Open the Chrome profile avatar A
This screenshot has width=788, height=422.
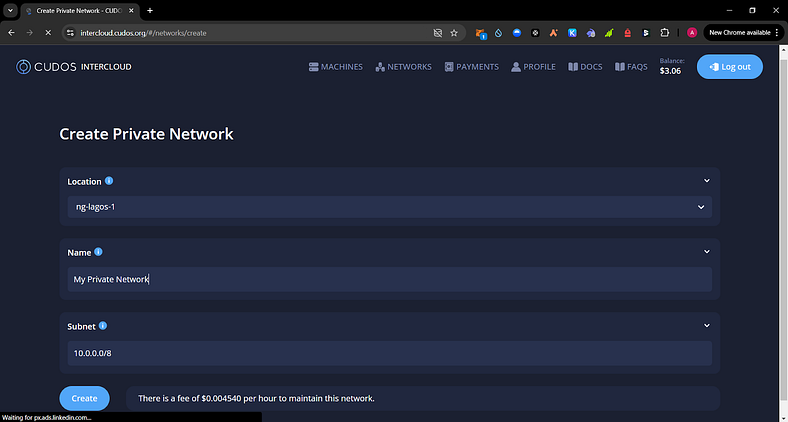tap(692, 33)
